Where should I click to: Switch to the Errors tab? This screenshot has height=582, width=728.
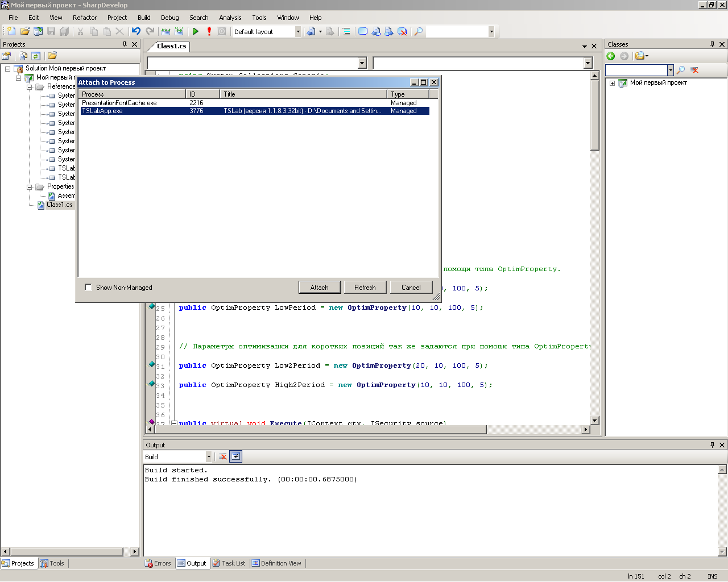click(x=158, y=563)
